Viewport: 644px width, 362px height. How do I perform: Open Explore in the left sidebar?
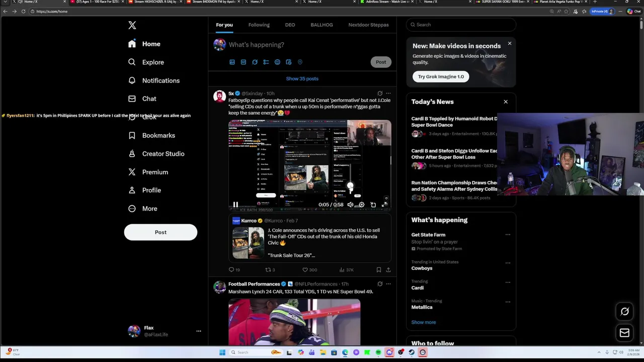[x=146, y=62]
